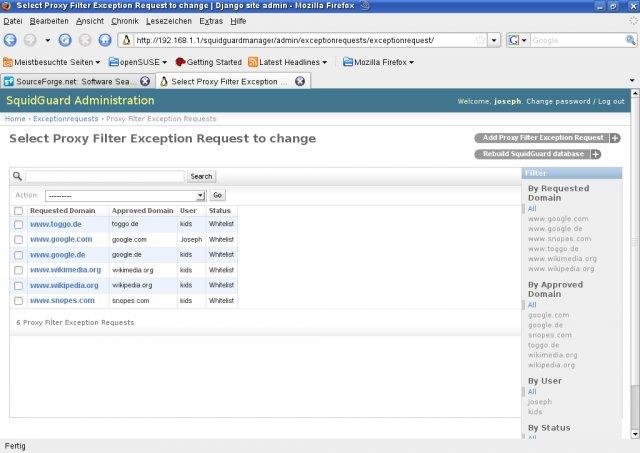The height and width of the screenshot is (453, 640).
Task: Click the Change password link
Action: [x=558, y=101]
